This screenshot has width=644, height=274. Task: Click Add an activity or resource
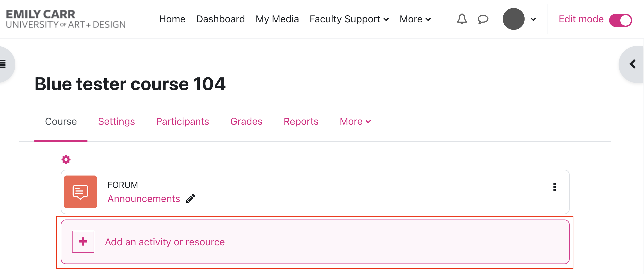(315, 242)
